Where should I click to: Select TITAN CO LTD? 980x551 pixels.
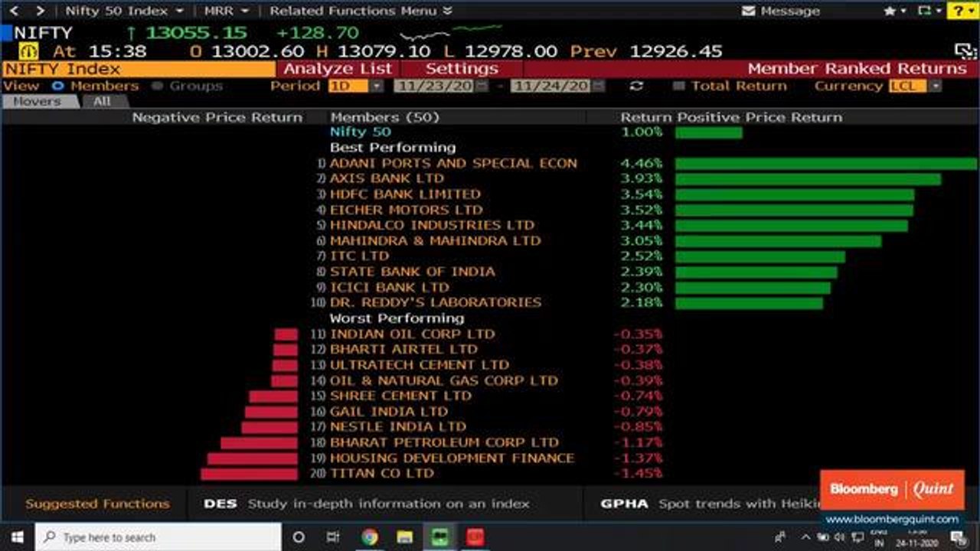point(381,473)
